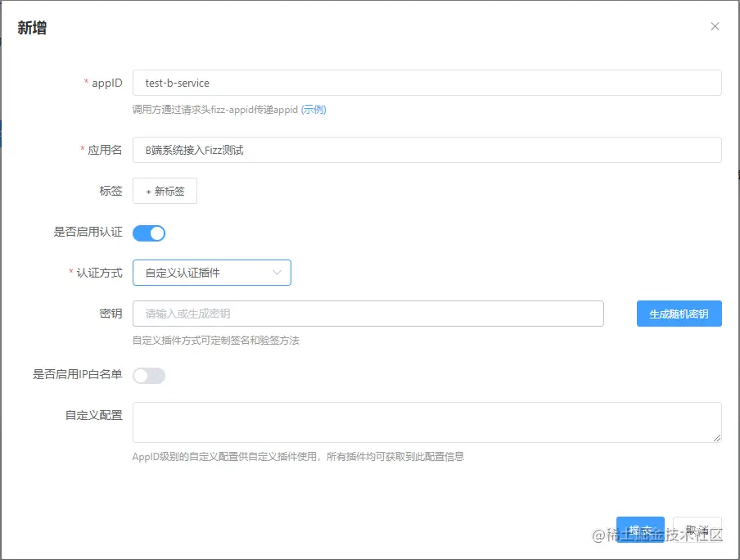The image size is (740, 560).
Task: Expand the authentication method selector showing 自定义认证插件
Action: [x=211, y=273]
